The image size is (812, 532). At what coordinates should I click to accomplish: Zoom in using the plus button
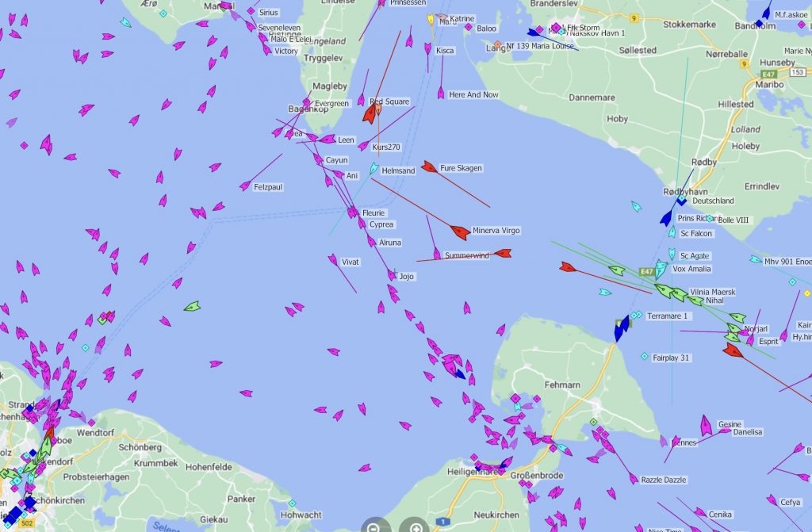coord(415,526)
